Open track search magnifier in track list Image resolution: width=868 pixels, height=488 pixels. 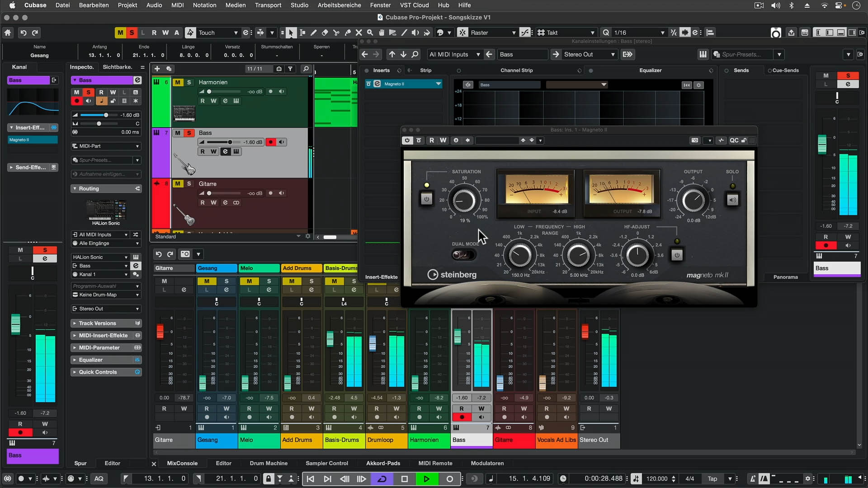click(x=306, y=69)
